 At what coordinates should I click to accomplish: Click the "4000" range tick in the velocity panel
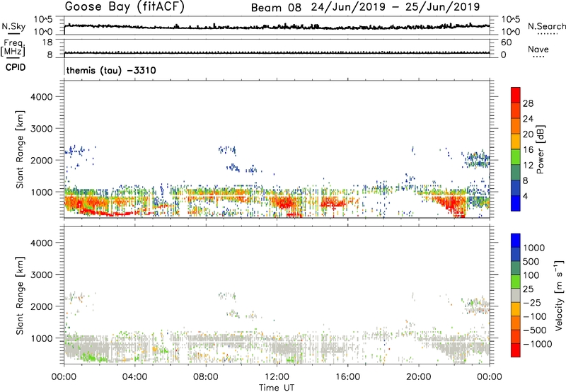point(42,243)
